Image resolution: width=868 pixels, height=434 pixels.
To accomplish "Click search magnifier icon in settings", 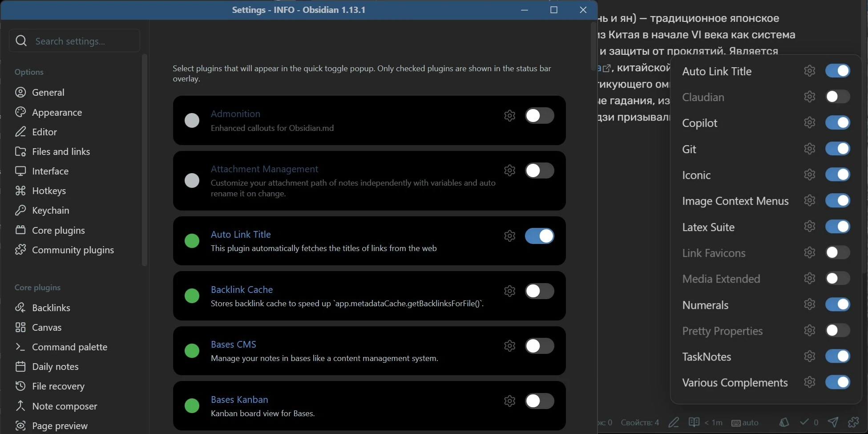I will pyautogui.click(x=21, y=41).
